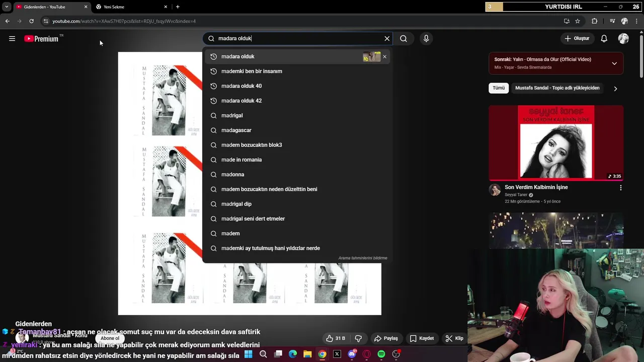Install app icon in address bar
Viewport: 644px width, 362px height.
[567, 21]
